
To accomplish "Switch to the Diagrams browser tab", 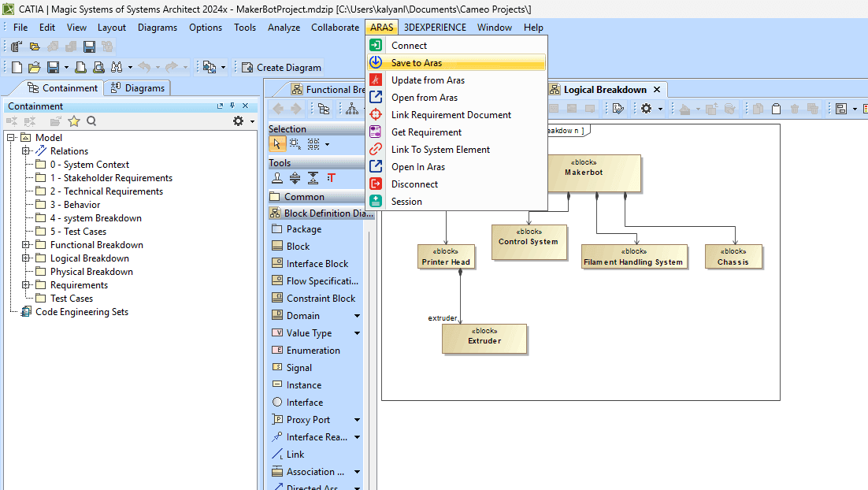I will (x=138, y=88).
